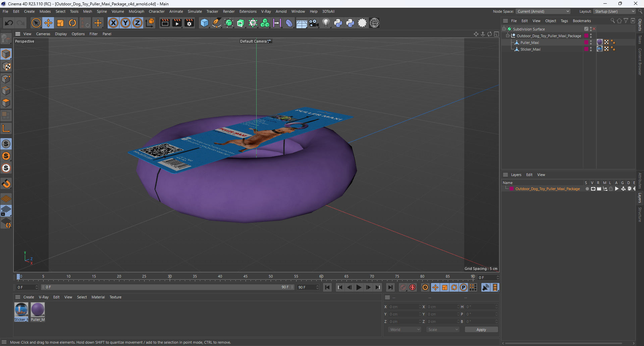Open the Arnold menu
The height and width of the screenshot is (346, 644).
281,11
